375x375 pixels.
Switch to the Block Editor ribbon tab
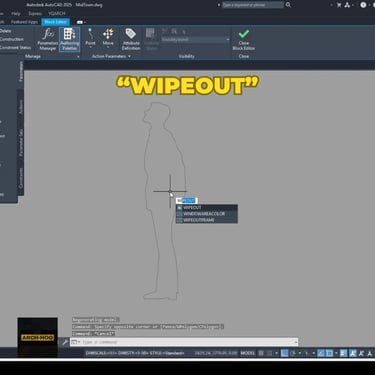[55, 22]
